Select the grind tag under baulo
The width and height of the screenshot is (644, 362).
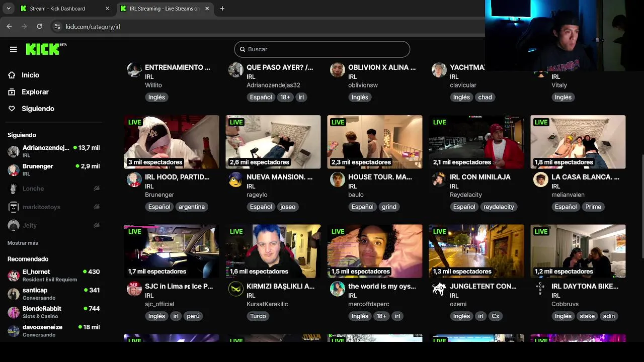(x=389, y=207)
